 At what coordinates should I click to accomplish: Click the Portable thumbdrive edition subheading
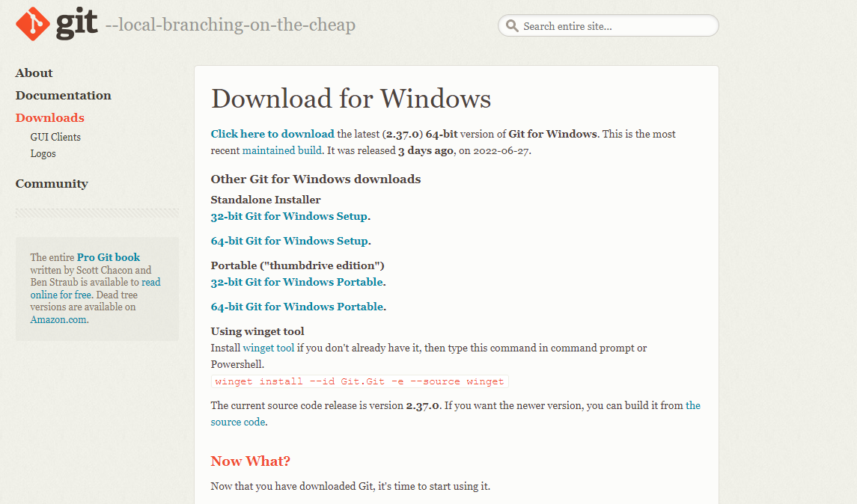click(x=297, y=265)
